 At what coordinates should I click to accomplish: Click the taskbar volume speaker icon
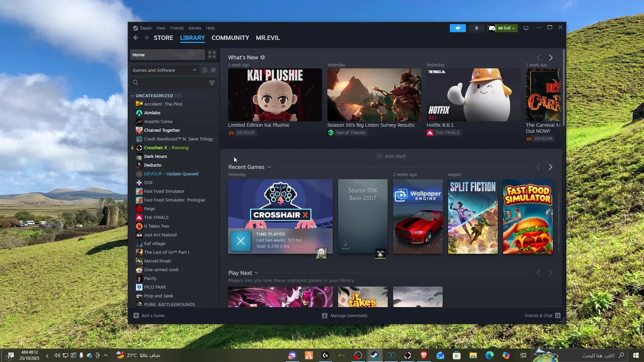point(57,355)
